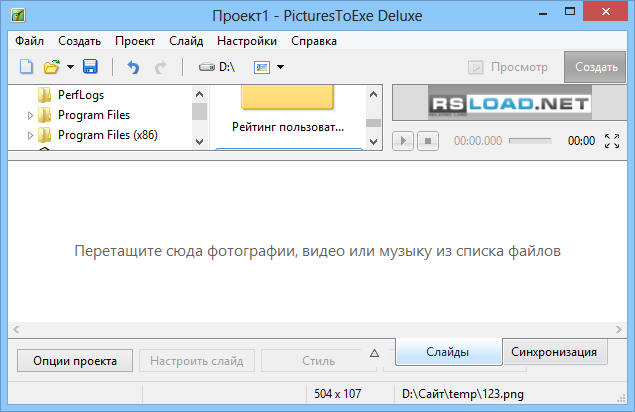Click the window resize grip
Screen dimensions: 635x412
[x=621, y=399]
